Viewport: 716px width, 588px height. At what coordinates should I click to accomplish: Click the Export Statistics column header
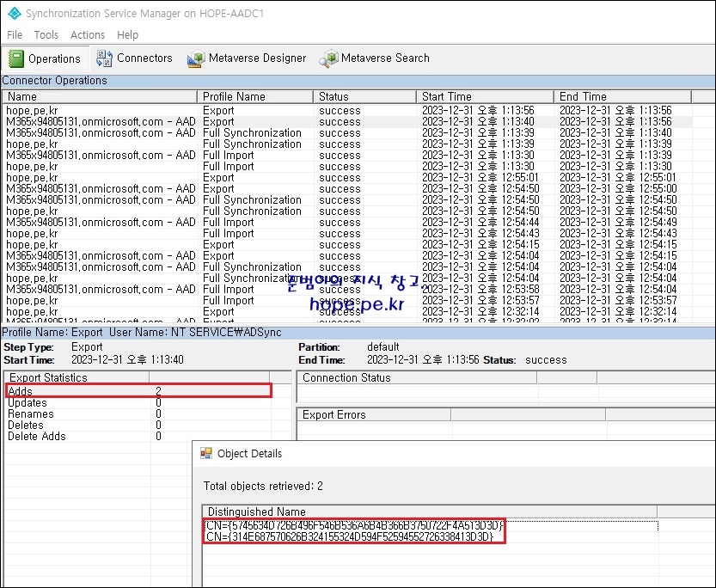tap(76, 377)
